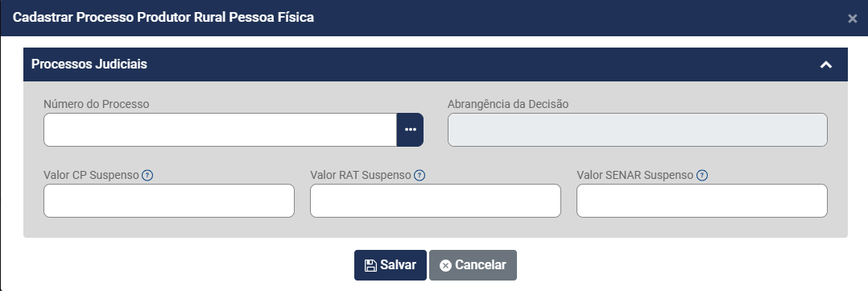Show help for Valor CP Suspenso
The width and height of the screenshot is (868, 291).
[147, 175]
